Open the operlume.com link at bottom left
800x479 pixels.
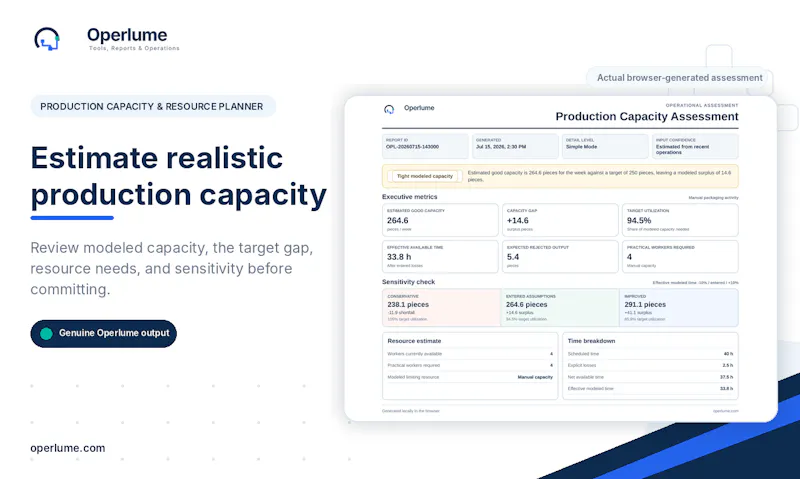(x=68, y=448)
